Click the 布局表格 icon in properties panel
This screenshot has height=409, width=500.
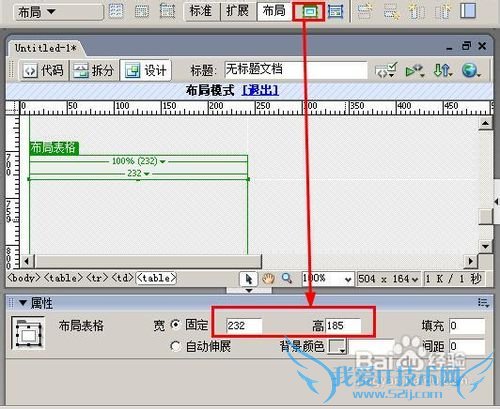click(x=28, y=333)
